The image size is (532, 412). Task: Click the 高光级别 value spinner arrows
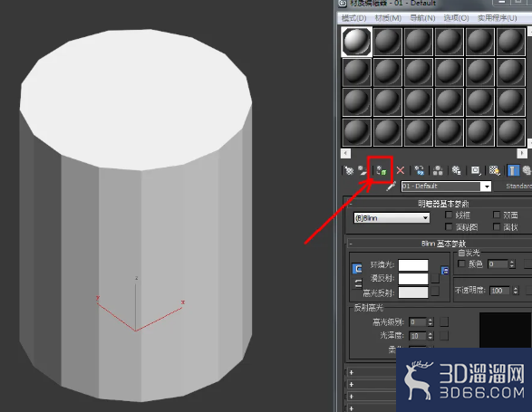pos(430,321)
